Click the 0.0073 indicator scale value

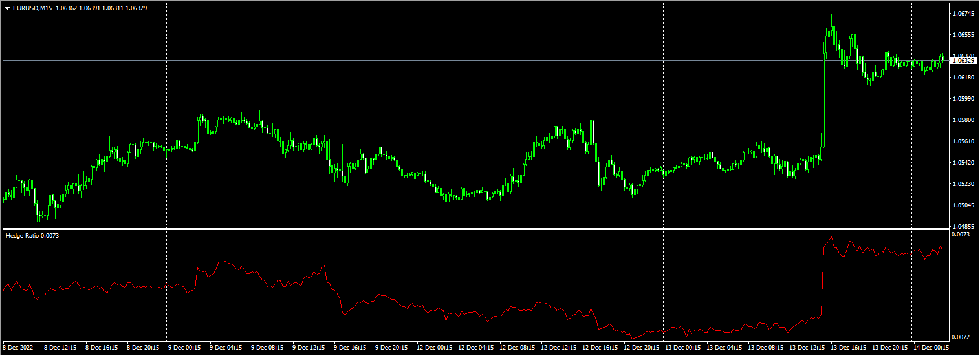pyautogui.click(x=961, y=235)
